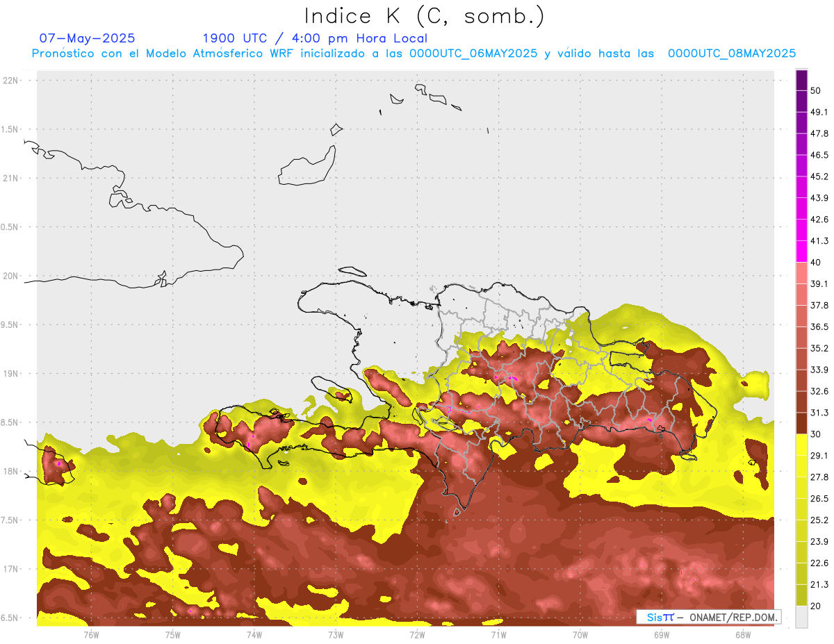Click the '47.8' colorbar label
This screenshot has width=834, height=644.
pos(819,133)
